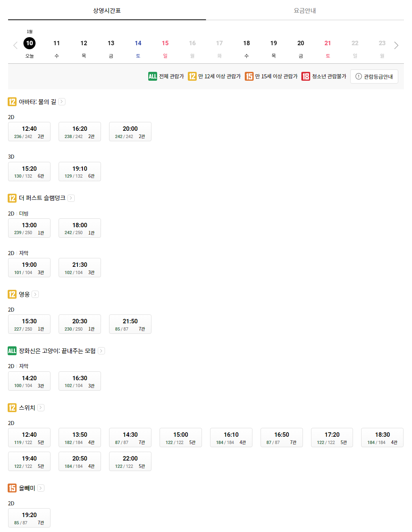Book 슬램덩크 더빙 13:00 showing

tap(29, 228)
